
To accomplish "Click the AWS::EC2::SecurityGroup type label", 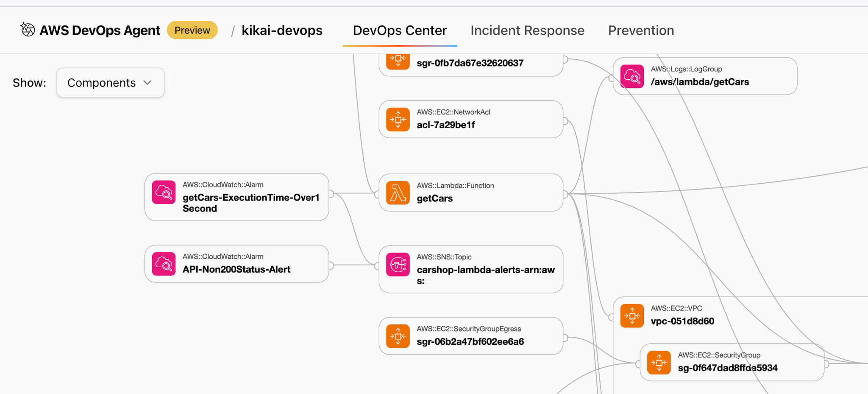I will (x=719, y=355).
